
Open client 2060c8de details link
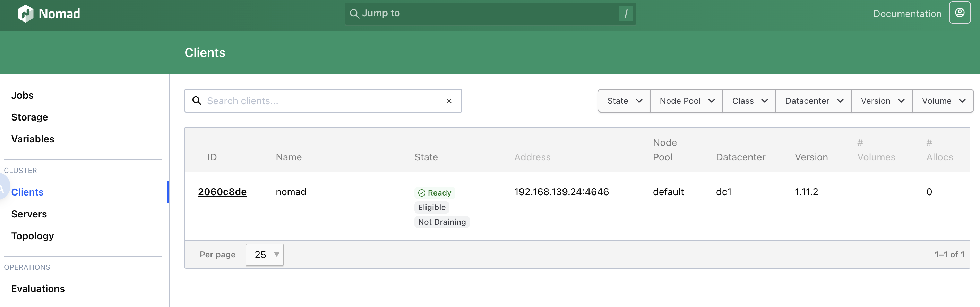(x=222, y=192)
